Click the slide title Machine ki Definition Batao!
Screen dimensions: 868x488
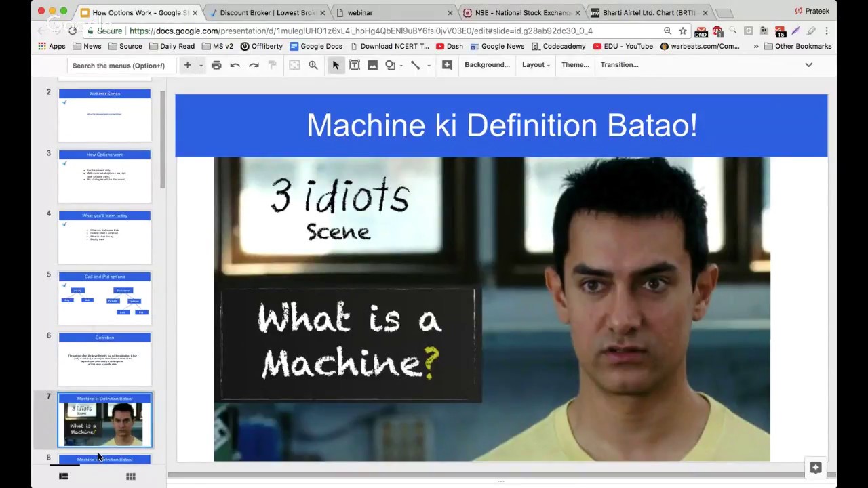(502, 125)
